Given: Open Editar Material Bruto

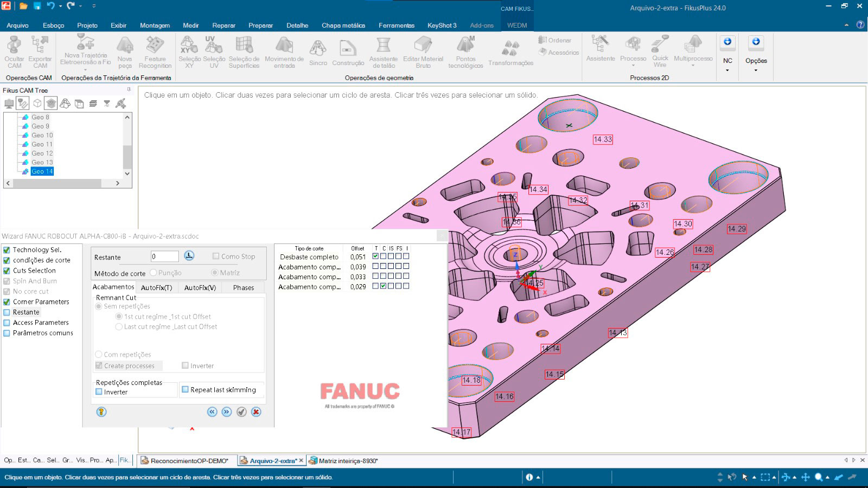Looking at the screenshot, I should point(423,52).
